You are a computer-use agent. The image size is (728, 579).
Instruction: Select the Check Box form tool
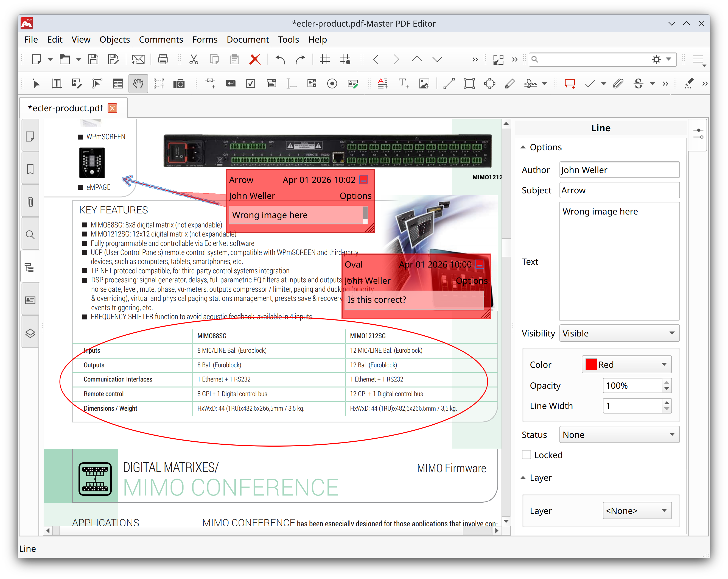[x=251, y=83]
